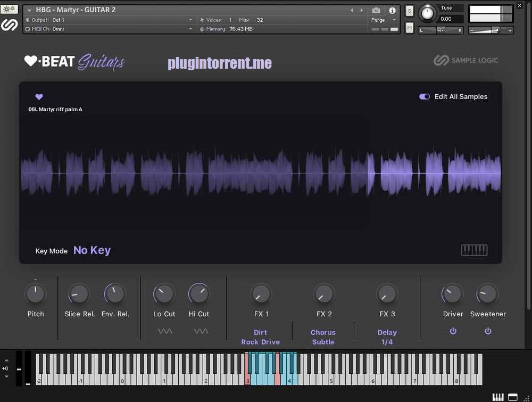Click the Slice Rel. knob
Screen dimensions: 532x402
(79, 294)
